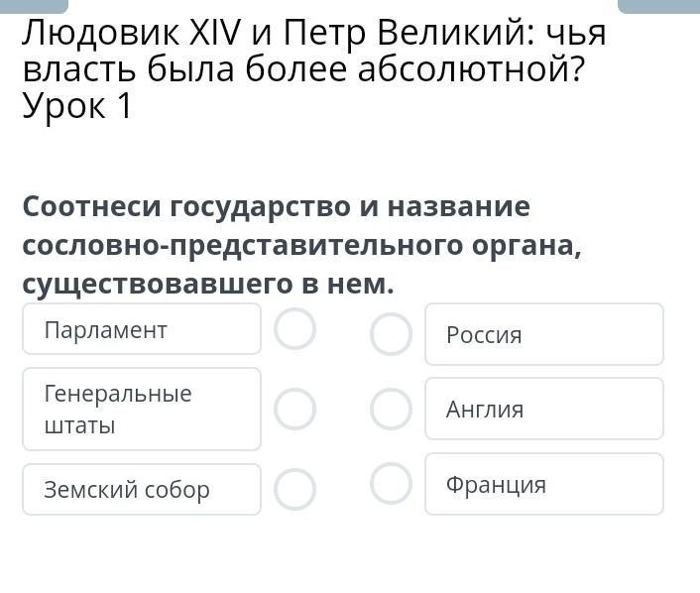The height and width of the screenshot is (593, 700).
Task: Click the 'сословно-представительного органа' text line
Action: point(301,245)
